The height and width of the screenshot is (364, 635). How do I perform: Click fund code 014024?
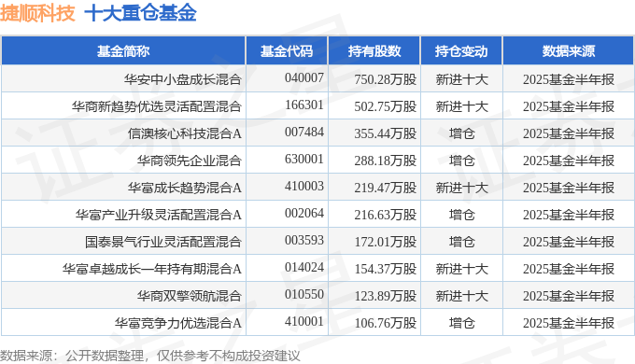coord(304,268)
